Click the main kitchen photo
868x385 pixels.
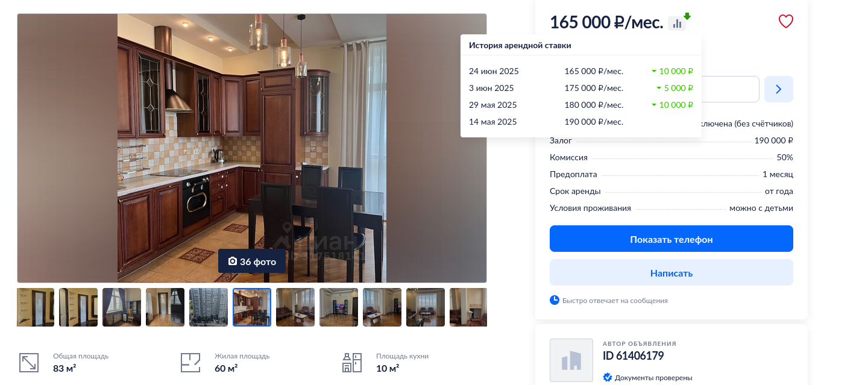click(252, 148)
